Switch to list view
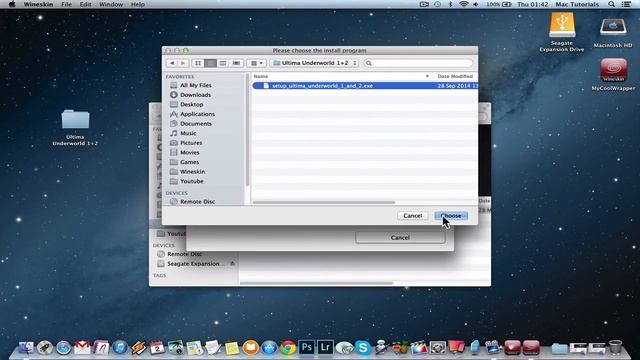The width and height of the screenshot is (640, 360). coord(210,63)
